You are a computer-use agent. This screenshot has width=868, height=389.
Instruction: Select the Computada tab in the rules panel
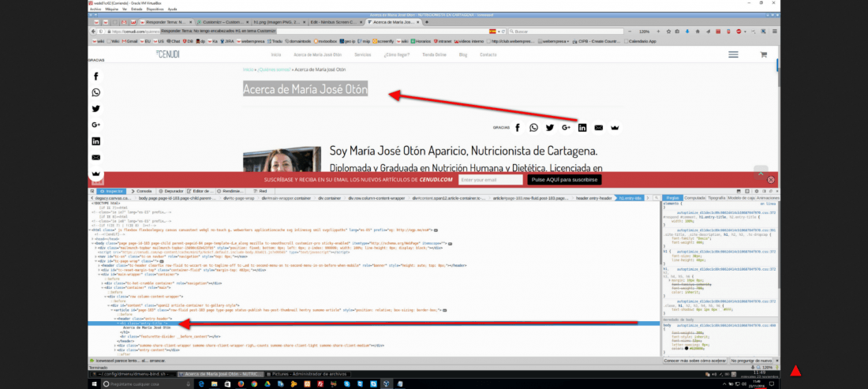[694, 197]
